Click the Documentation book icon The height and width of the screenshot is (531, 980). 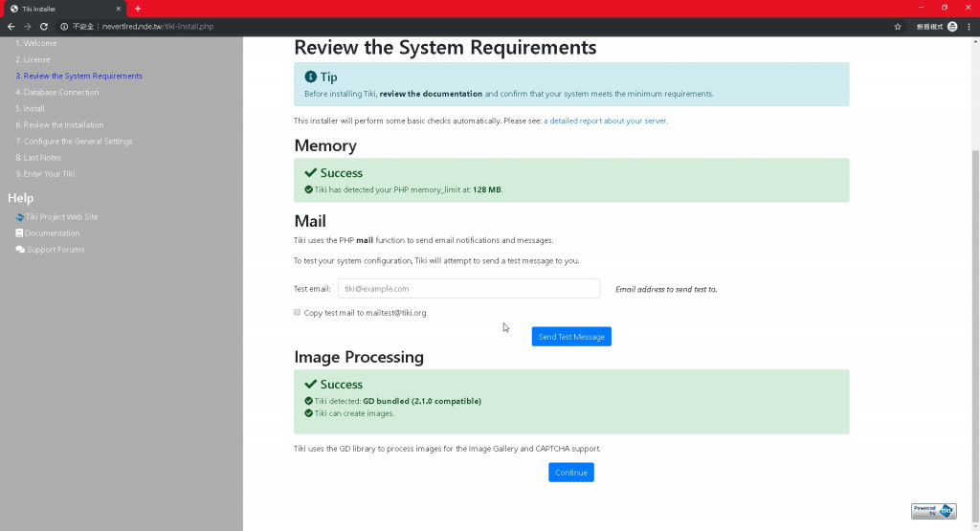point(19,233)
